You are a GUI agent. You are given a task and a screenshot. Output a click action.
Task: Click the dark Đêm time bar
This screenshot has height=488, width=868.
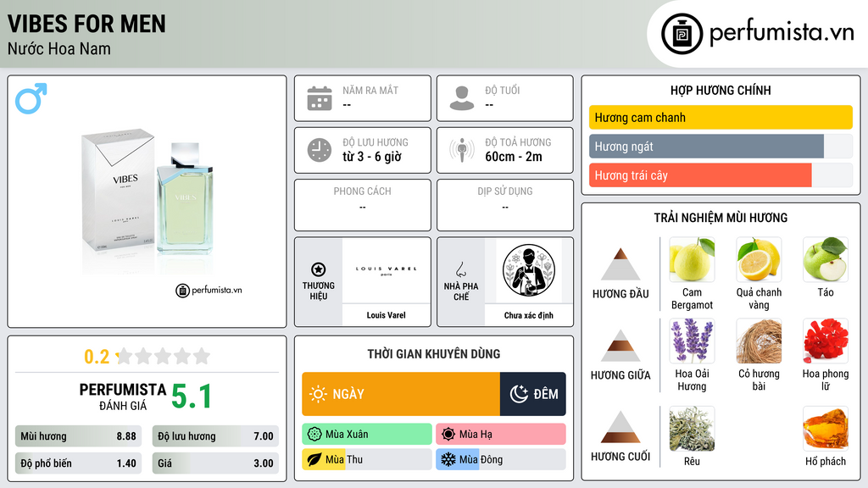click(x=532, y=394)
